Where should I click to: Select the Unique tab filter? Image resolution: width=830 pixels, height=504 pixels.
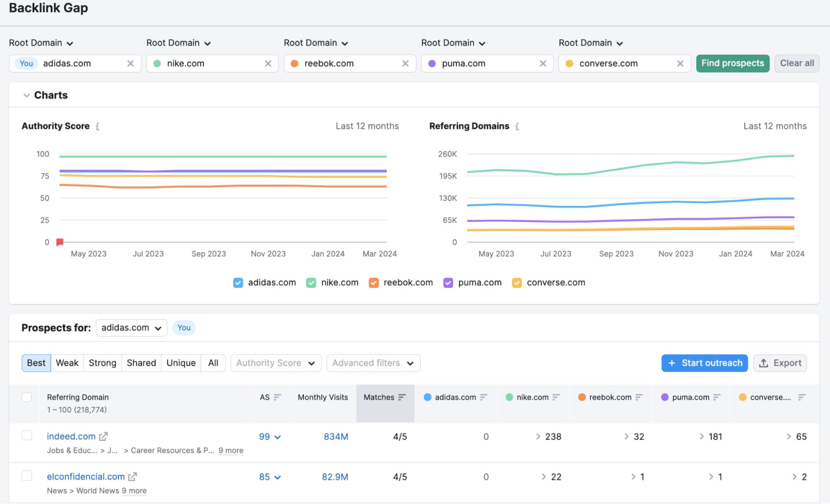tap(180, 363)
